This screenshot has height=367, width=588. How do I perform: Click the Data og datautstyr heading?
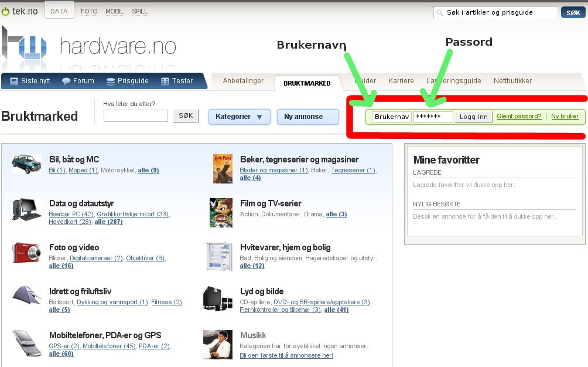pyautogui.click(x=81, y=203)
